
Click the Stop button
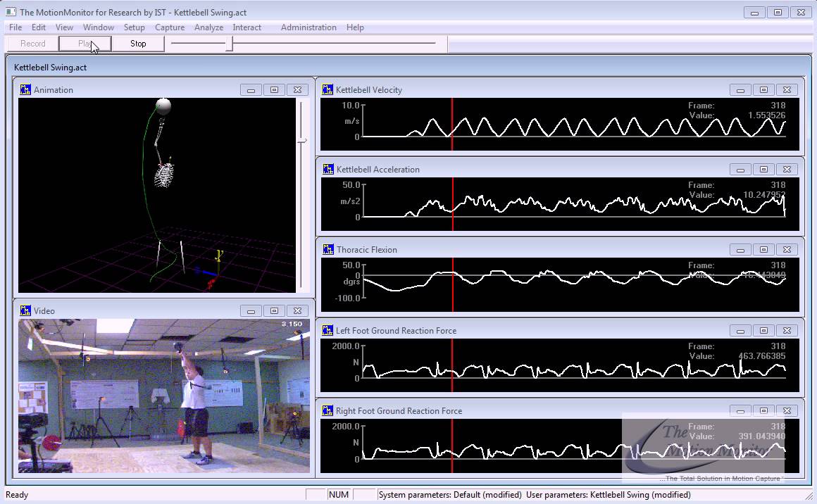(x=138, y=44)
